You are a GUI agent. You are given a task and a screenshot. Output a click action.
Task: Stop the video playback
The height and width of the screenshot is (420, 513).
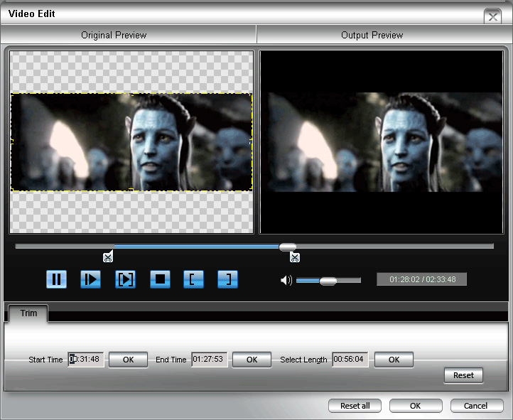(x=160, y=279)
